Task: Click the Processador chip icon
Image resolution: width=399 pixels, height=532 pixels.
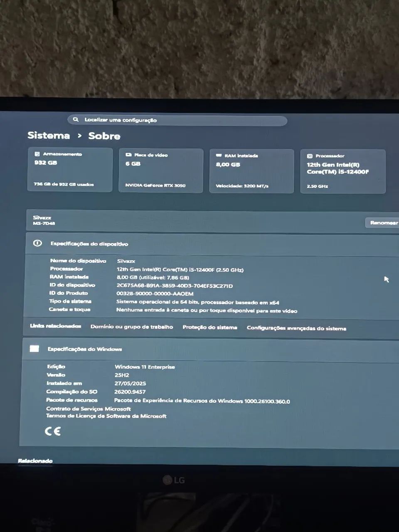Action: coord(310,156)
